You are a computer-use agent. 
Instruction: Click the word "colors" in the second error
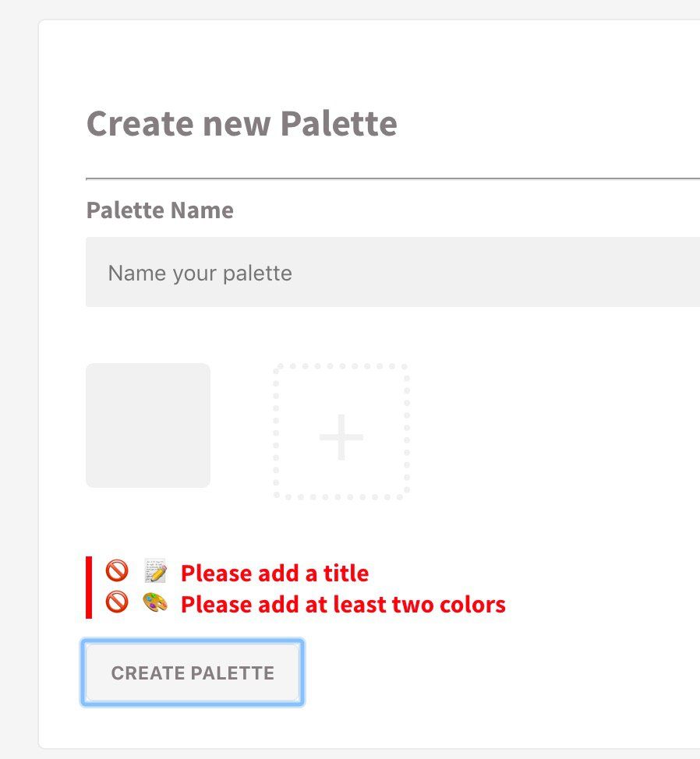[x=471, y=605]
